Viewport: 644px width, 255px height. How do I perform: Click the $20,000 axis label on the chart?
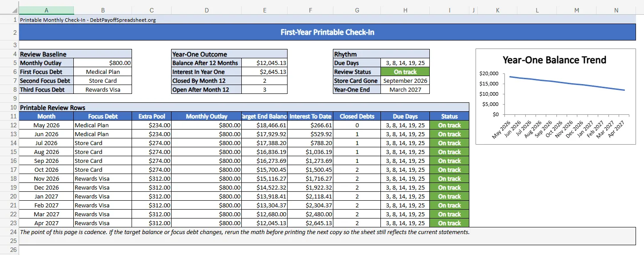(x=488, y=73)
